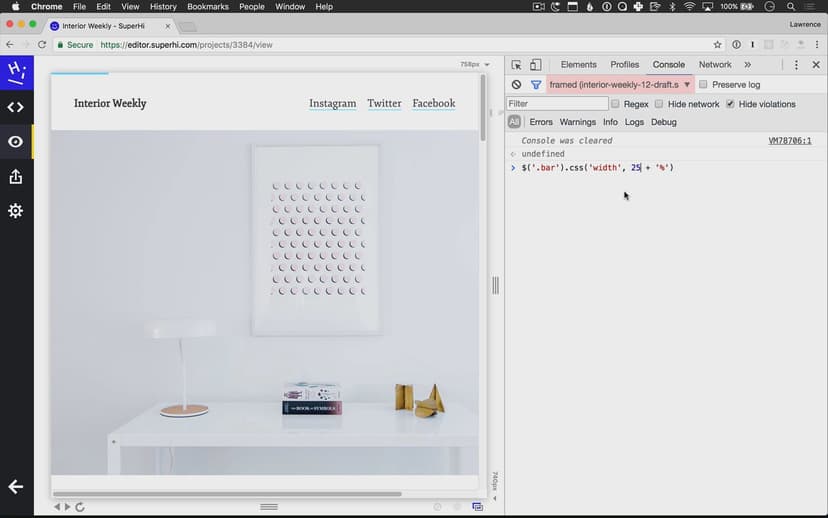Screen dimensions: 828x518
Task: Click the Instagram link in page header
Action: (332, 103)
